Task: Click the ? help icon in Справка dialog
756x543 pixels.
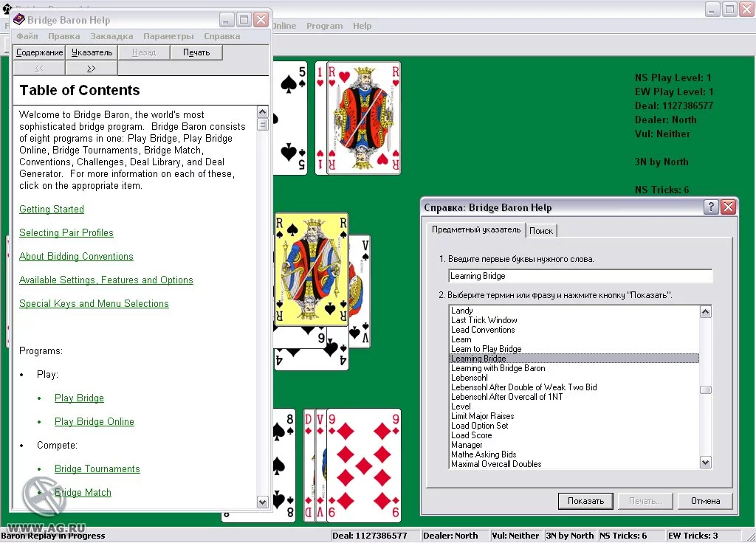Action: point(711,207)
